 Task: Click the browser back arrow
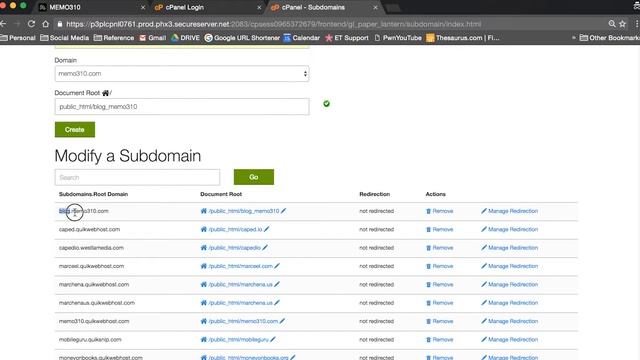tap(3, 24)
